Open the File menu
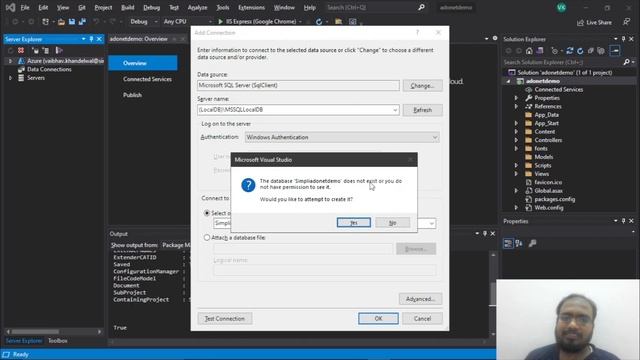The width and height of the screenshot is (640, 360). coord(25,7)
